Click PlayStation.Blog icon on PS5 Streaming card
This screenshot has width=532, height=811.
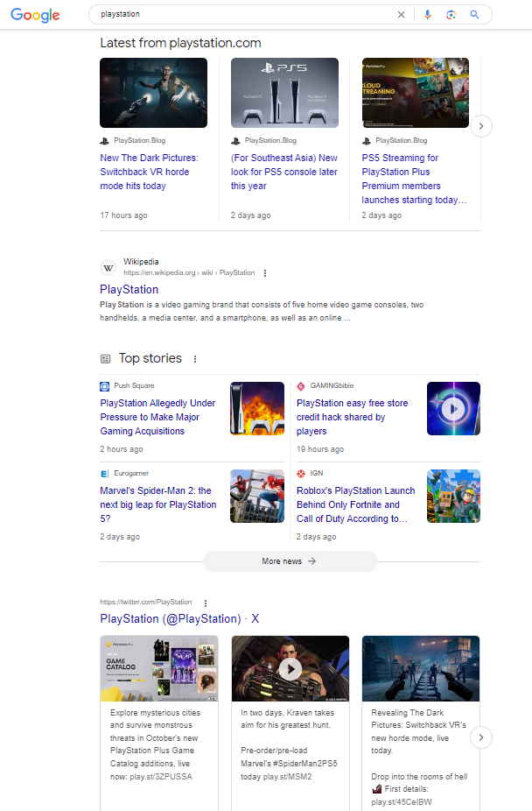click(x=367, y=141)
